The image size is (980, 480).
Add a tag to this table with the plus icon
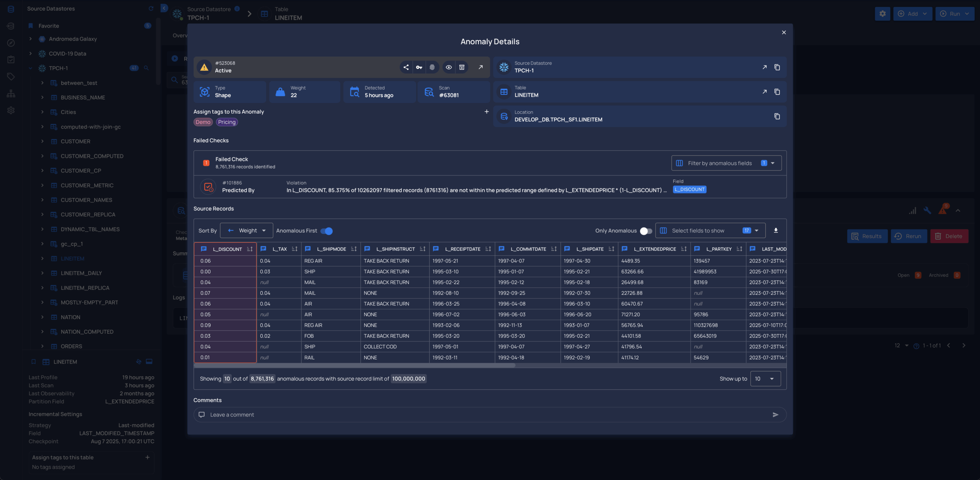coord(147,457)
